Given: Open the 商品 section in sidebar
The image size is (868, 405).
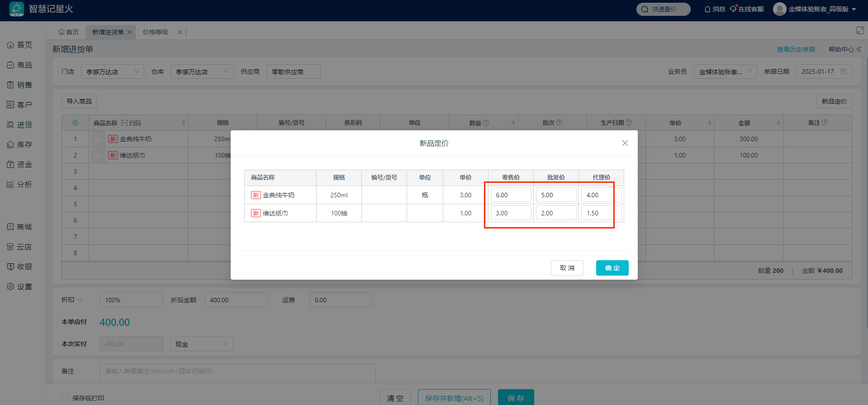Looking at the screenshot, I should click(19, 65).
